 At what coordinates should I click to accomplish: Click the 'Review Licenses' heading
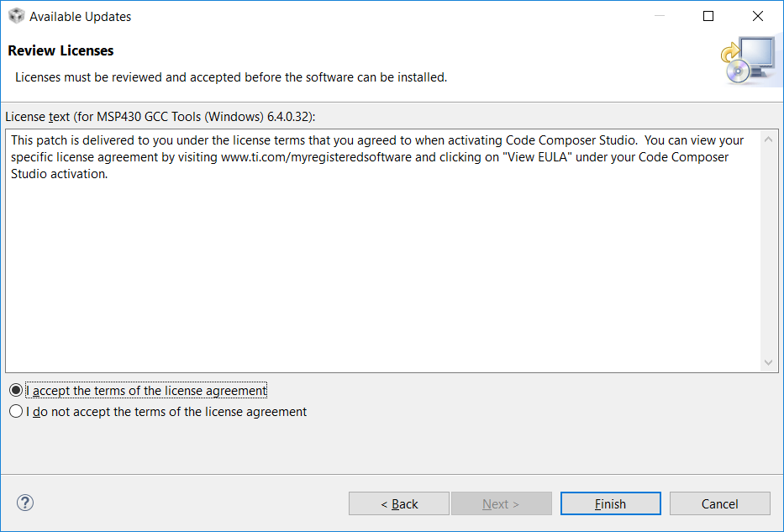tap(61, 51)
